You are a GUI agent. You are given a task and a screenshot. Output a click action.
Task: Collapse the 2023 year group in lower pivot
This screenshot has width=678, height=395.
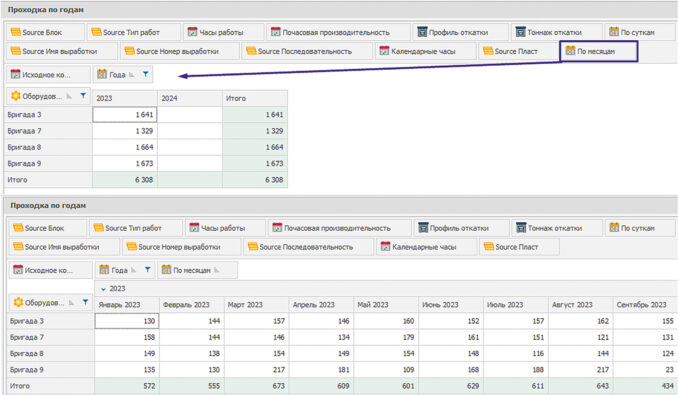pos(103,289)
